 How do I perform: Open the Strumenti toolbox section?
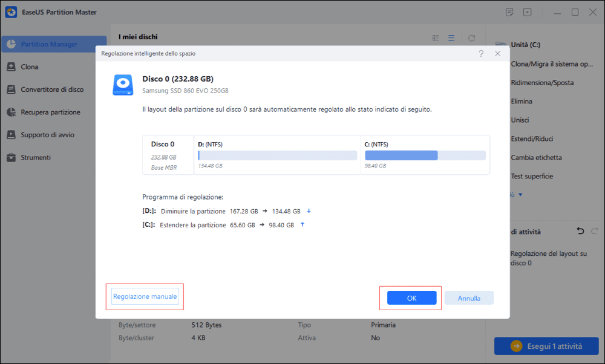pos(28,157)
